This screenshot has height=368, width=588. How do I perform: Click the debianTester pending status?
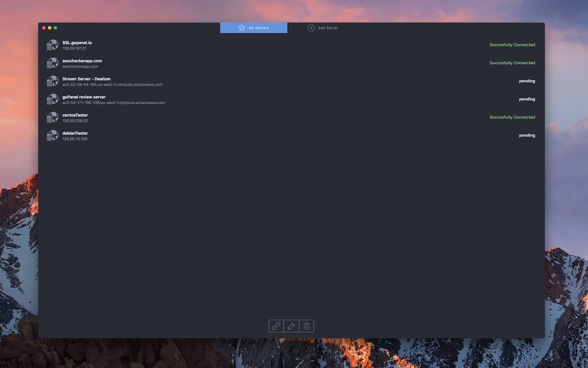527,135
